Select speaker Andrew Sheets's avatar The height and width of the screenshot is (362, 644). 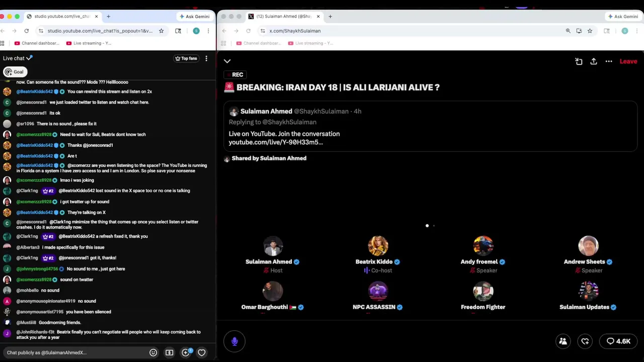[588, 246]
